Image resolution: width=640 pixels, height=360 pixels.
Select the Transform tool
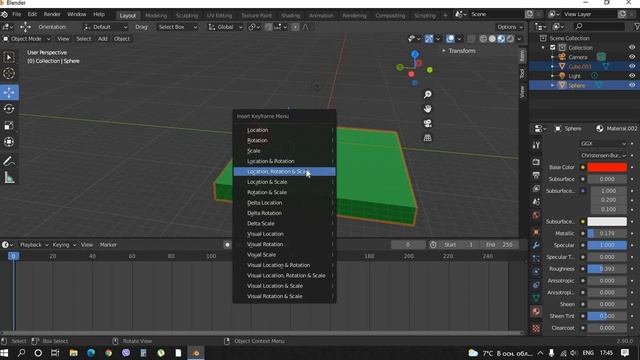[x=9, y=142]
